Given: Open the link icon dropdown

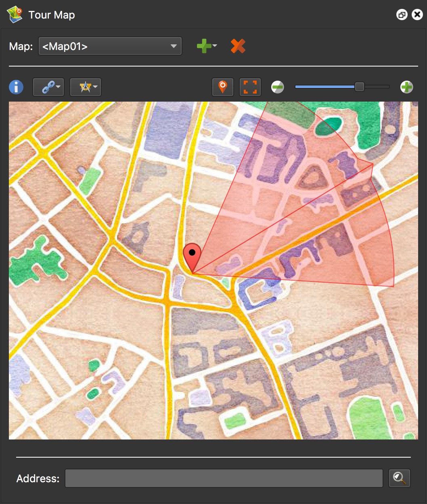Looking at the screenshot, I should pos(48,87).
